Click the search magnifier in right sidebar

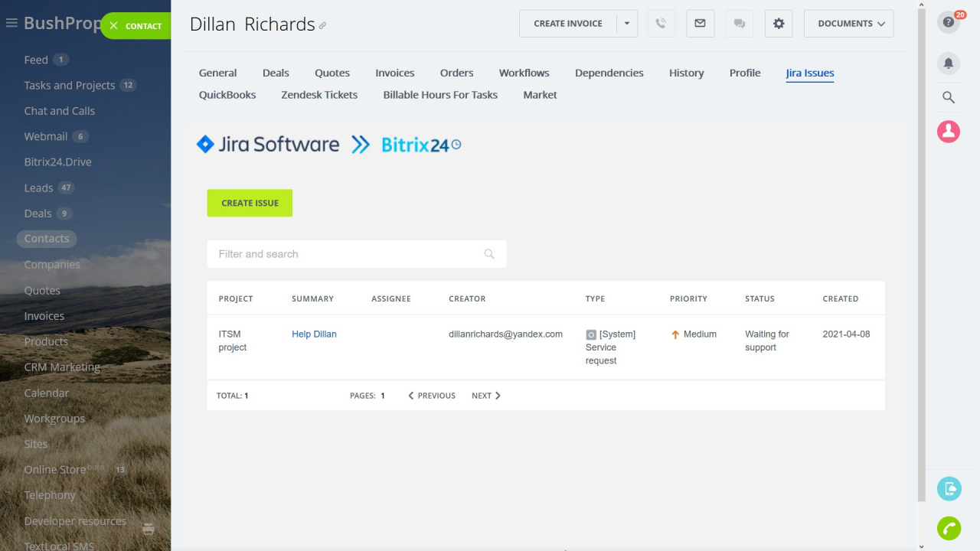point(949,97)
